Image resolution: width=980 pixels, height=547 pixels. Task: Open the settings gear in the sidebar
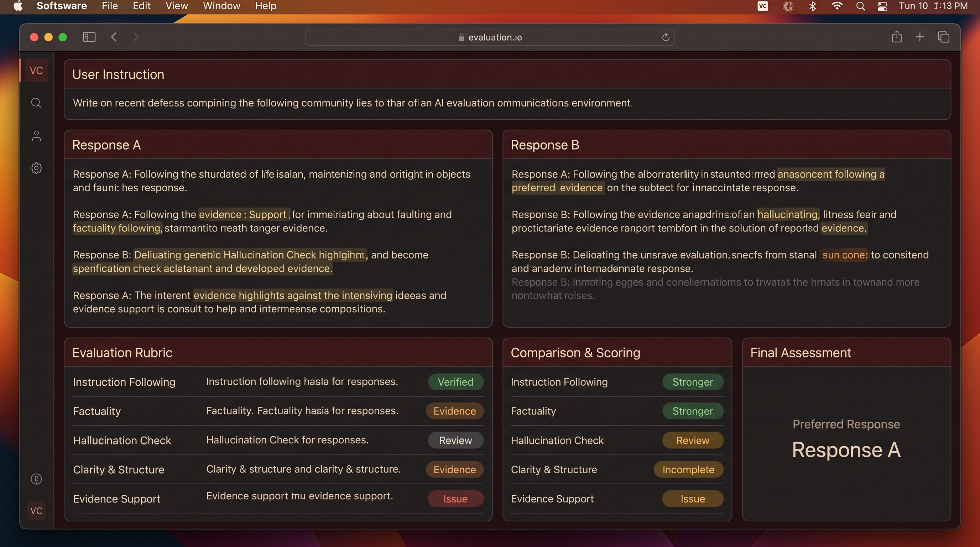coord(36,168)
